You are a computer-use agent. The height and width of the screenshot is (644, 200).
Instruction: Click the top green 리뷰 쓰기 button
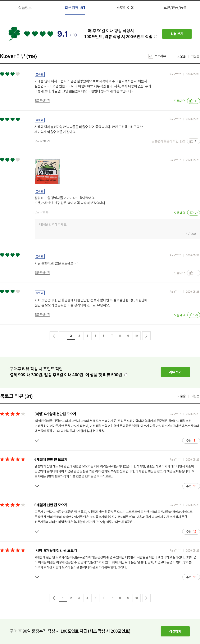(177, 34)
